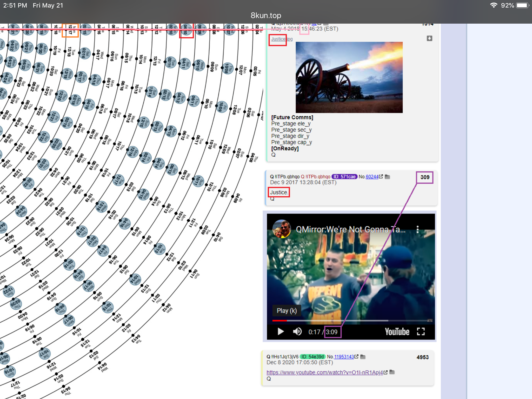
Task: Click the video title QMirror:We're Not Gonna Ta...
Action: (350, 229)
